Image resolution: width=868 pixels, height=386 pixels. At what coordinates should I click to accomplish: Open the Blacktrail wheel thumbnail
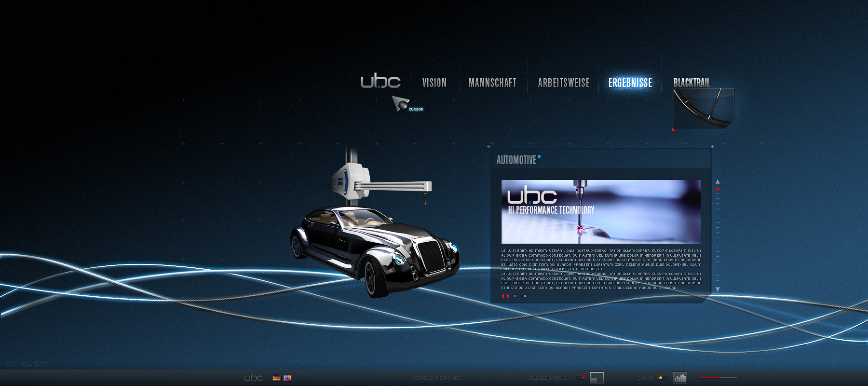click(703, 108)
